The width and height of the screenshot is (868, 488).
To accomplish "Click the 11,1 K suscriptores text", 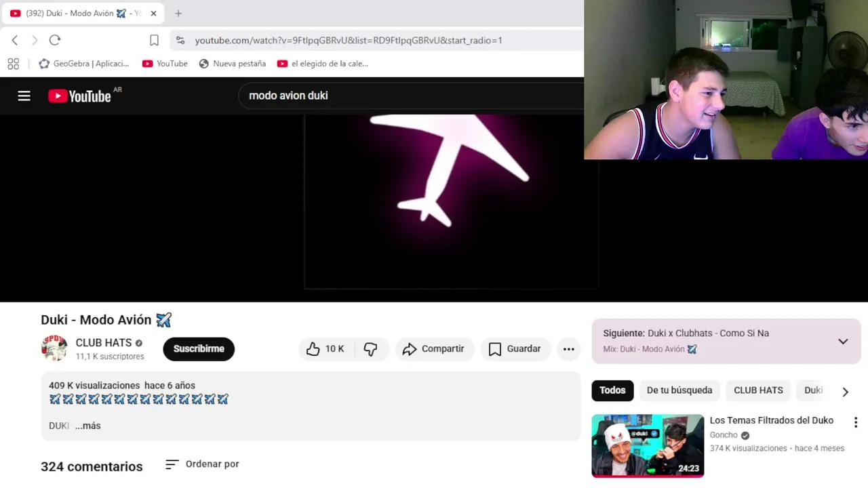I will coord(110,357).
